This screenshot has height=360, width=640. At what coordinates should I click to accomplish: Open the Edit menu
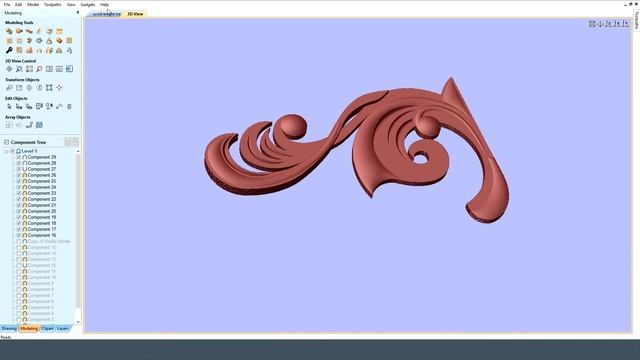click(x=18, y=4)
